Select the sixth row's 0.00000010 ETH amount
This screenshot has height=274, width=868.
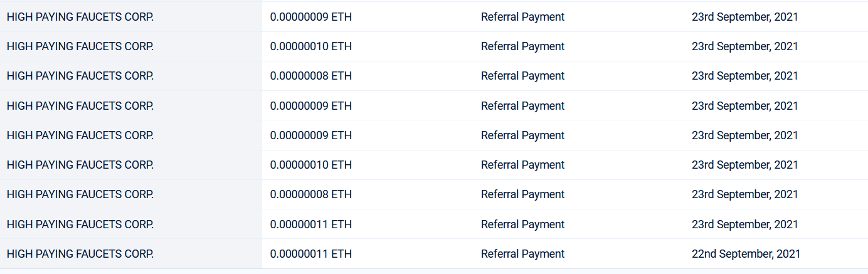point(311,165)
